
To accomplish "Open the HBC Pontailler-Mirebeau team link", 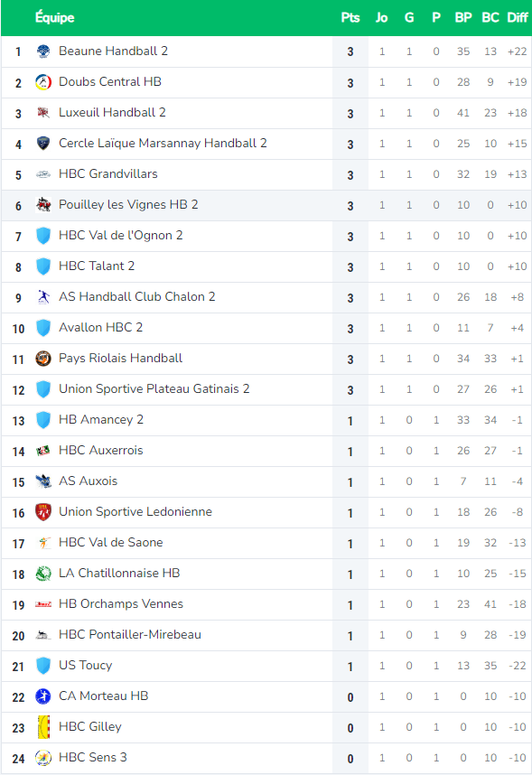I will pos(130,635).
